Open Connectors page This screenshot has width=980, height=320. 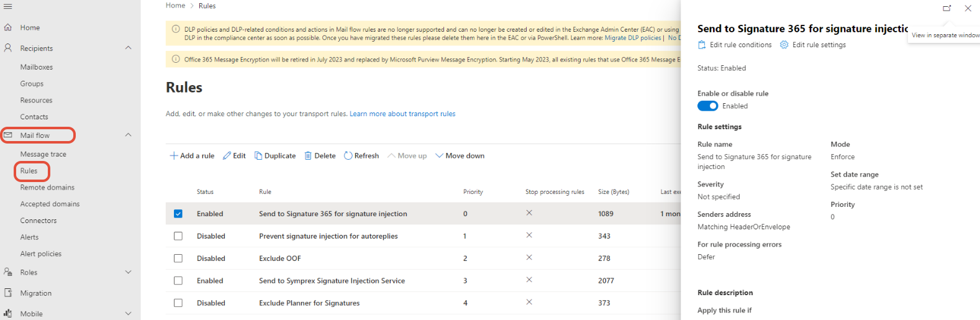pyautogui.click(x=39, y=221)
